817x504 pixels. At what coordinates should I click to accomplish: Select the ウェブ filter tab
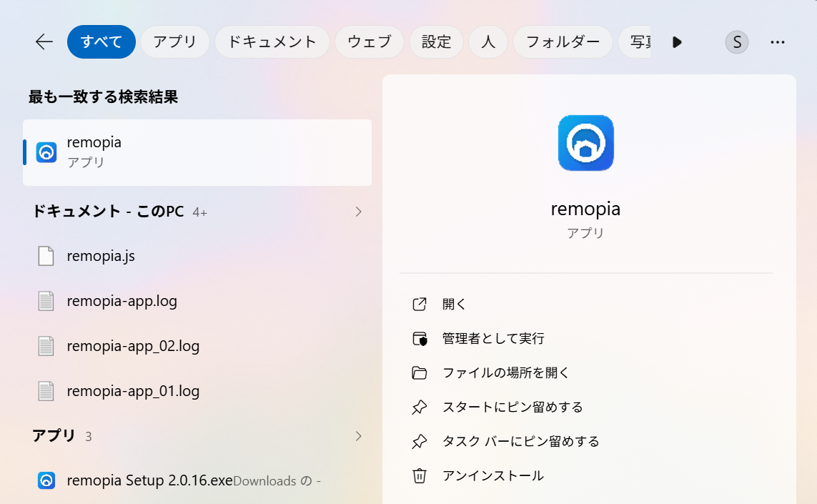pyautogui.click(x=369, y=41)
